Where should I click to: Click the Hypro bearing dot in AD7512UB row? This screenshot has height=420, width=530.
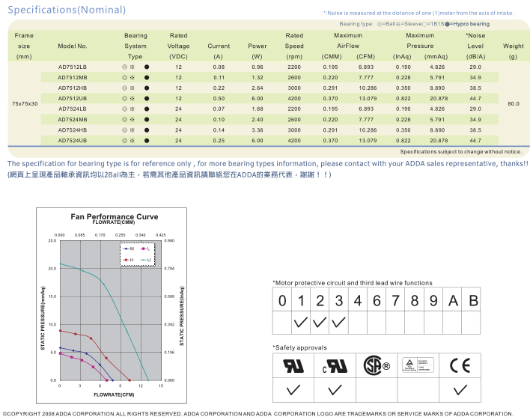(147, 99)
